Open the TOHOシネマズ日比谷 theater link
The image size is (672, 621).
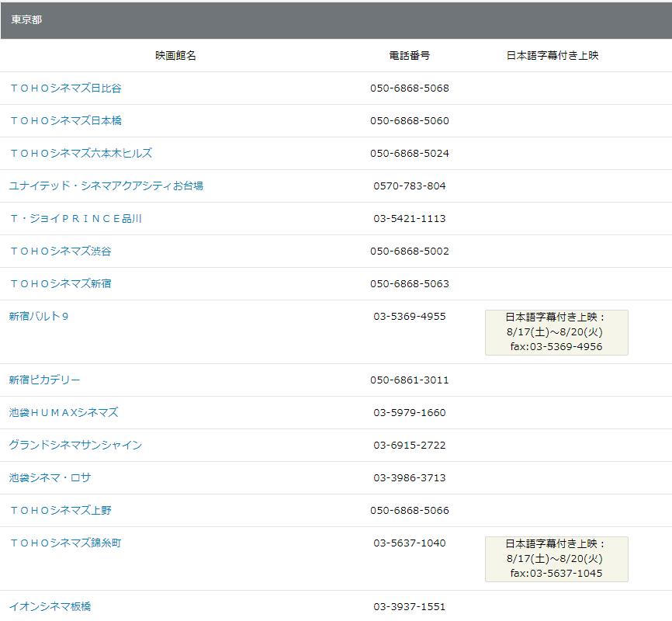(66, 88)
